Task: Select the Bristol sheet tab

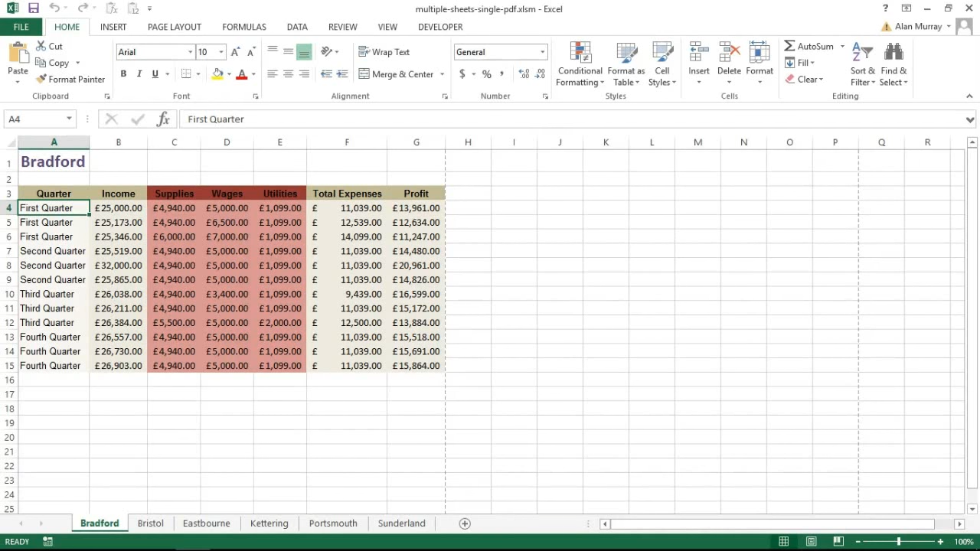Action: pos(151,523)
